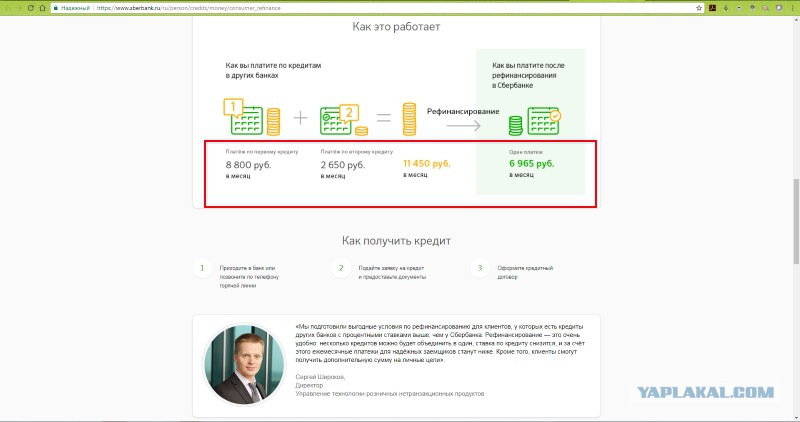The width and height of the screenshot is (800, 422).
Task: Click 'Как вы платите по кредитам' text
Action: [x=273, y=65]
